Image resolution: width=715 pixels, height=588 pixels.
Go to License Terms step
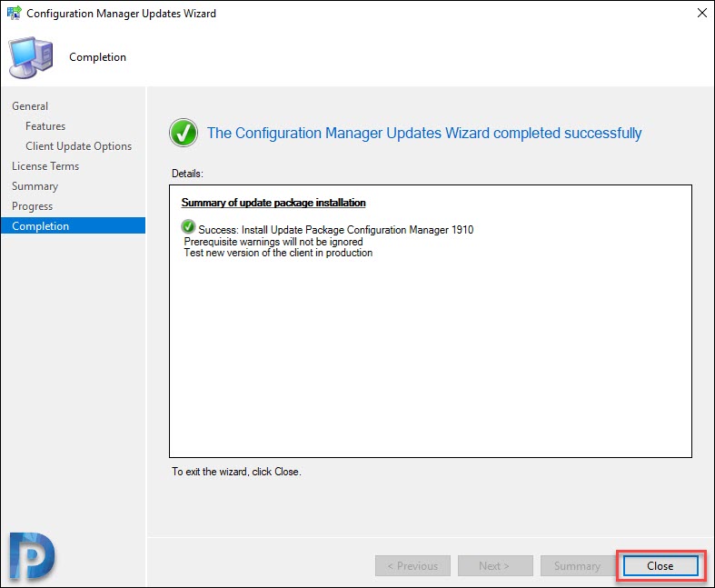(x=45, y=166)
